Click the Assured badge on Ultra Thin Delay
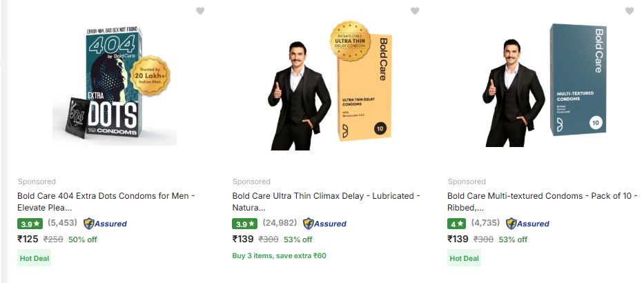This screenshot has height=283, width=644. 324,224
